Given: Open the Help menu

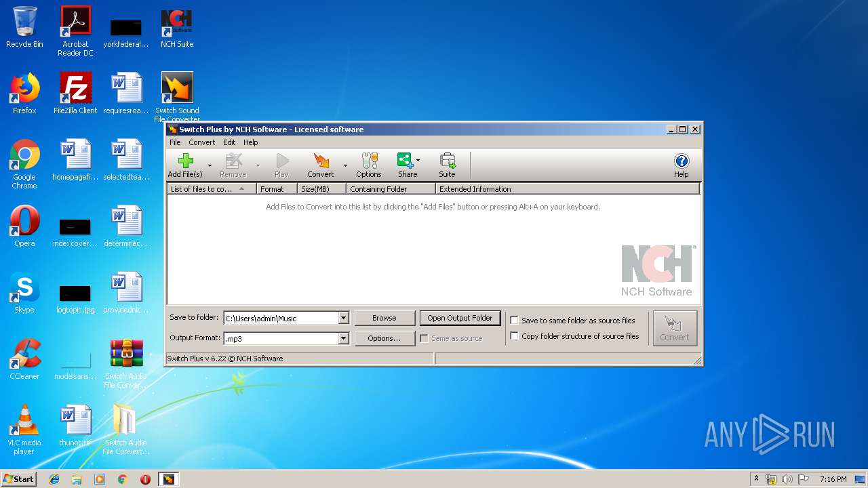Looking at the screenshot, I should (x=251, y=142).
